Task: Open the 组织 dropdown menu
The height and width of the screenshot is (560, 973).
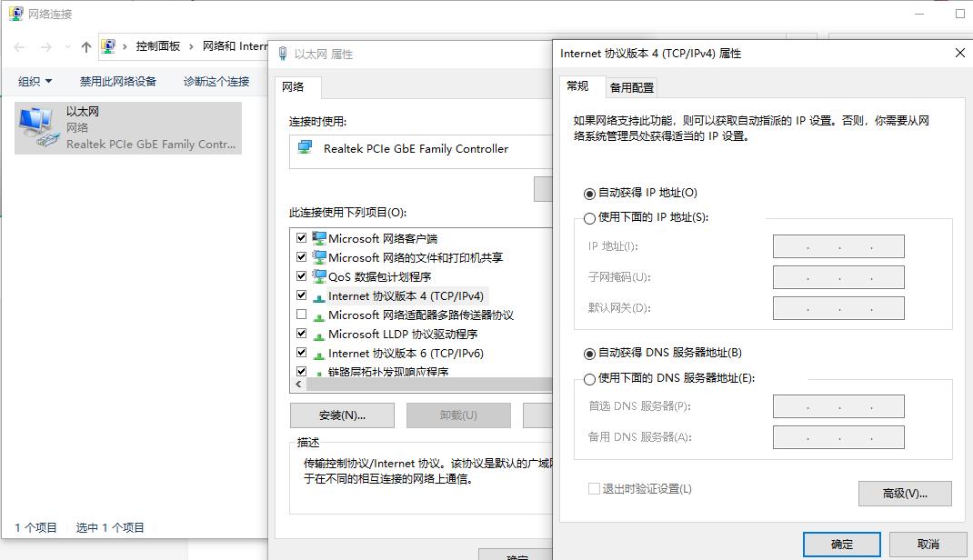Action: coord(33,81)
